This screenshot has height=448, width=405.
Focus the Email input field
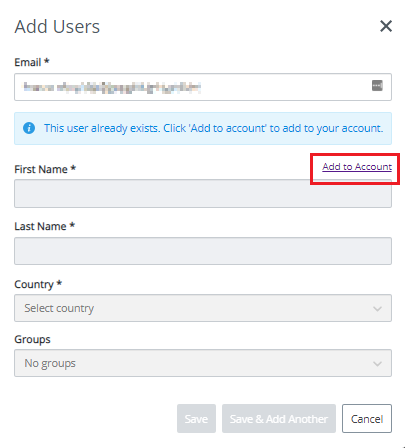203,87
